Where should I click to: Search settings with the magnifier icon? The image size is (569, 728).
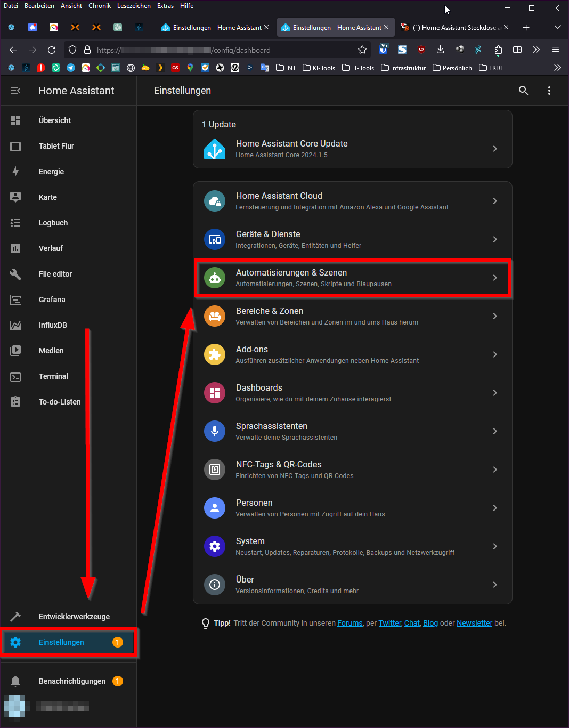point(524,91)
